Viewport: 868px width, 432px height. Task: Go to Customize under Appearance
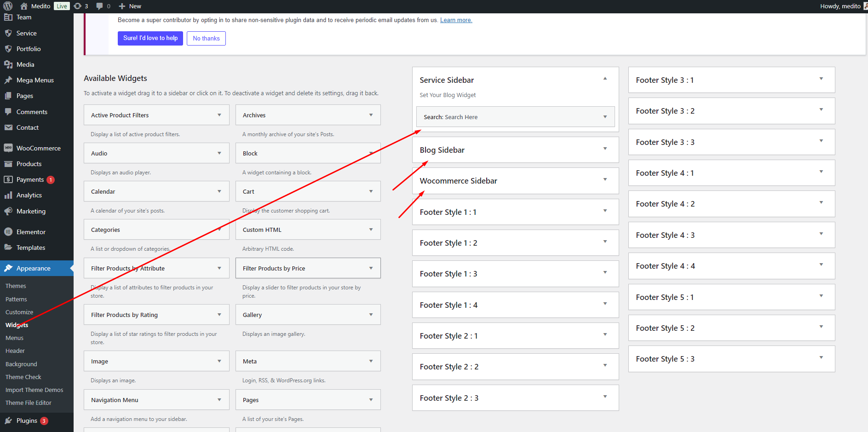coord(19,312)
